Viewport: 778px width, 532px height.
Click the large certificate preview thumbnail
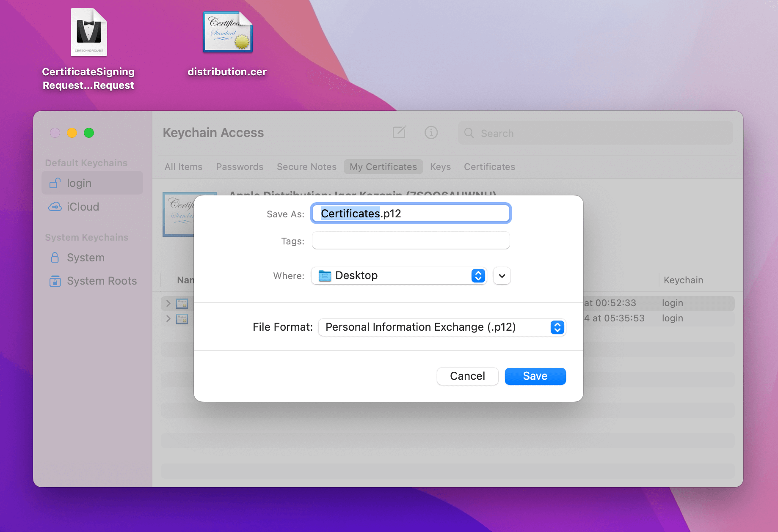click(x=179, y=214)
